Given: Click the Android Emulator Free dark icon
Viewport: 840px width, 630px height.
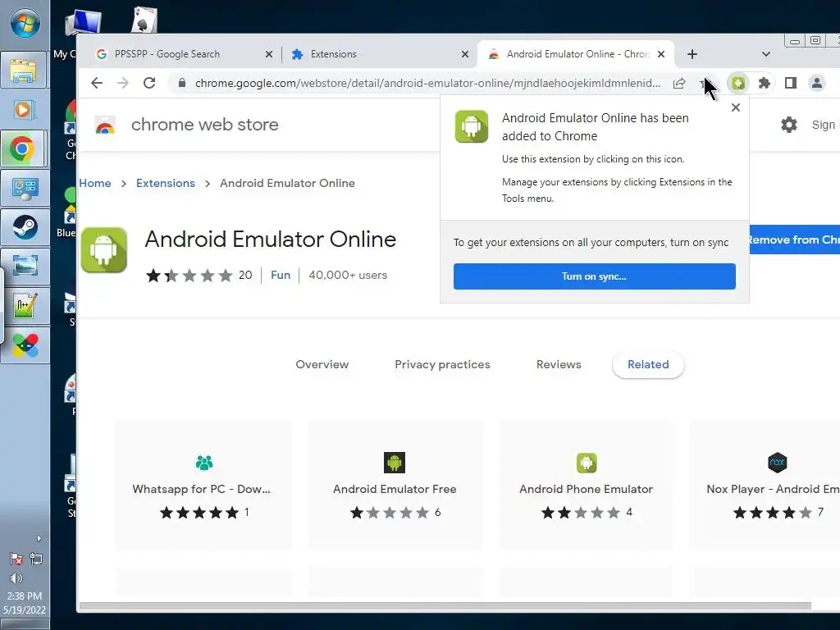Looking at the screenshot, I should (395, 463).
